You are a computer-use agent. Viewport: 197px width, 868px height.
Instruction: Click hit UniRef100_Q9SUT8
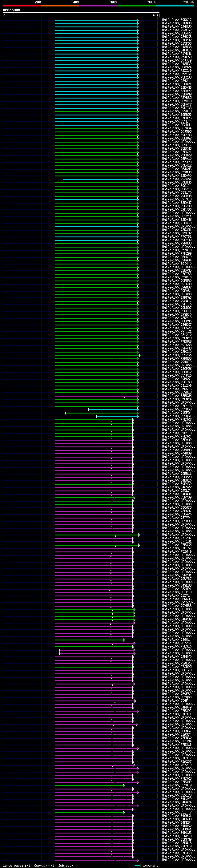177,111
